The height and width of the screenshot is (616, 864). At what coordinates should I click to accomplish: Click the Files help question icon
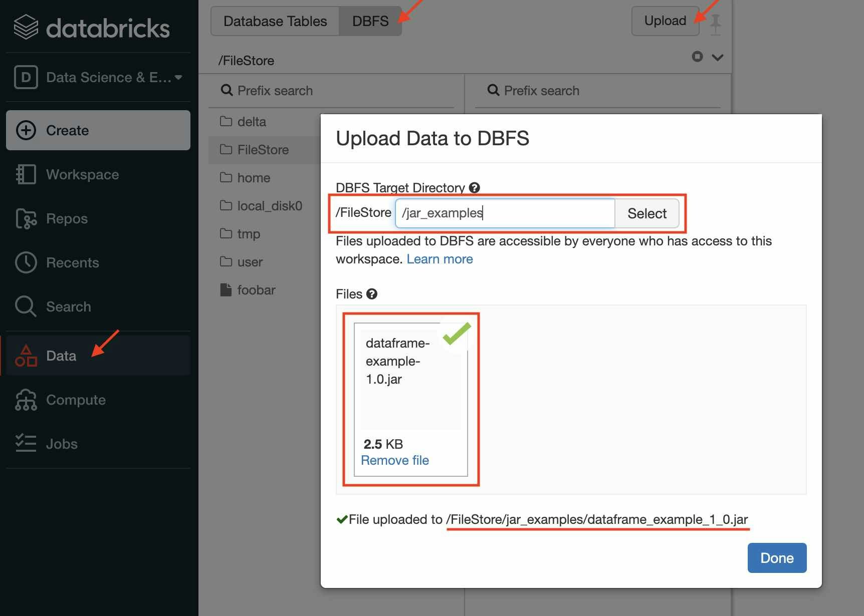tap(371, 294)
